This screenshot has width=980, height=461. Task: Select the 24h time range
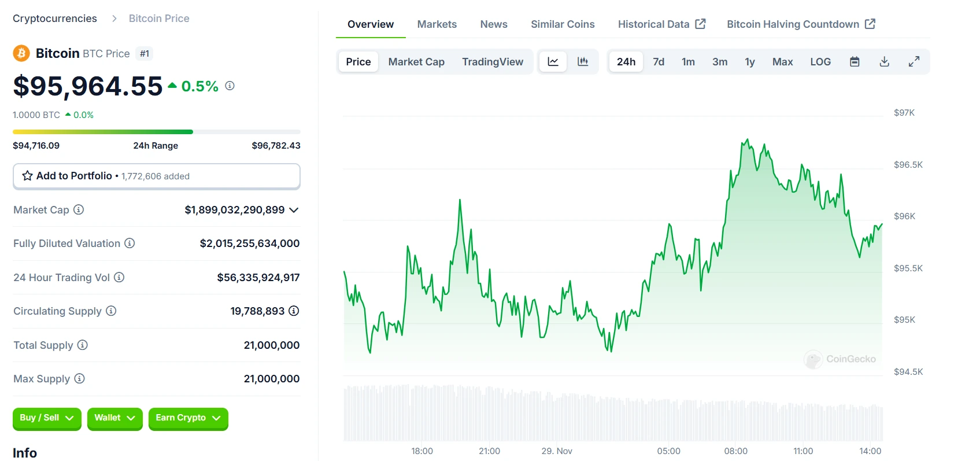point(626,61)
